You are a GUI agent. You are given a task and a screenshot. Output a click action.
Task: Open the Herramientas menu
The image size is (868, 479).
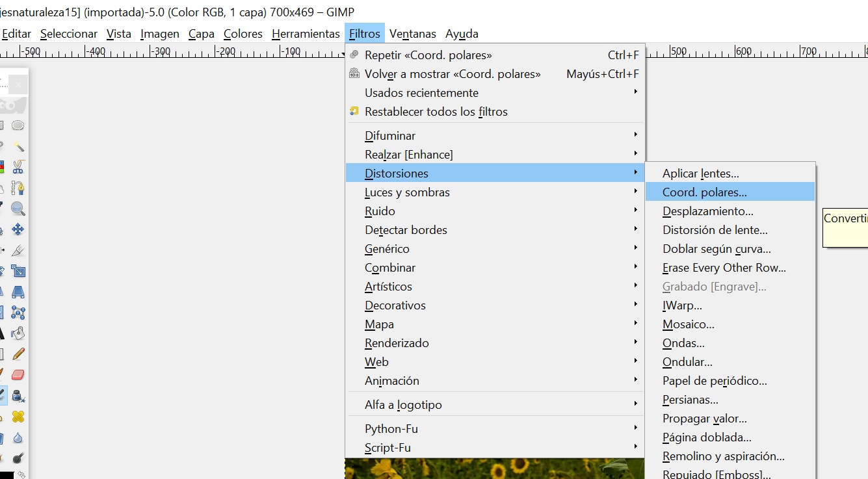306,34
